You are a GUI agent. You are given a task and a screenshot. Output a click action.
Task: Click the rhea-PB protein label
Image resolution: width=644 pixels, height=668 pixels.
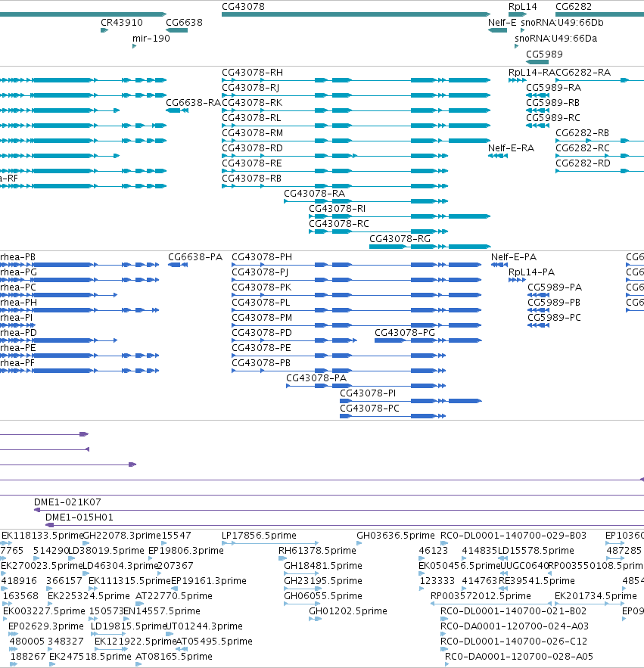(x=17, y=256)
